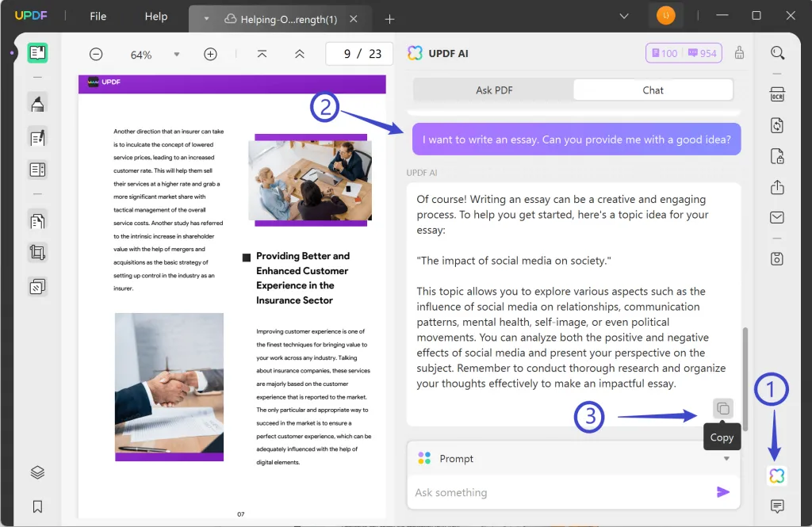Select the Helping-O...rength(1) document tab

tap(281, 19)
